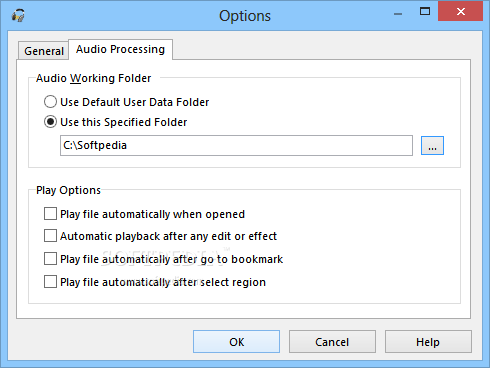The height and width of the screenshot is (368, 490).
Task: Switch to the General tab
Action: pos(44,51)
